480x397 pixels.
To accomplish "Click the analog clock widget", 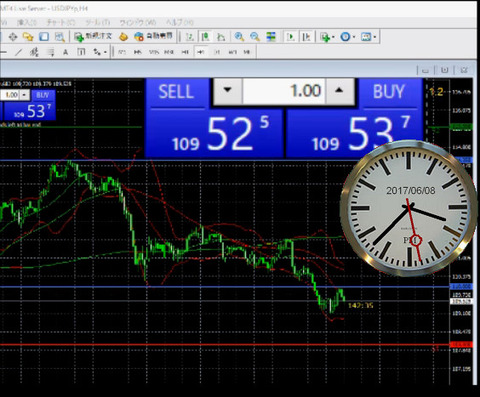I will (408, 208).
